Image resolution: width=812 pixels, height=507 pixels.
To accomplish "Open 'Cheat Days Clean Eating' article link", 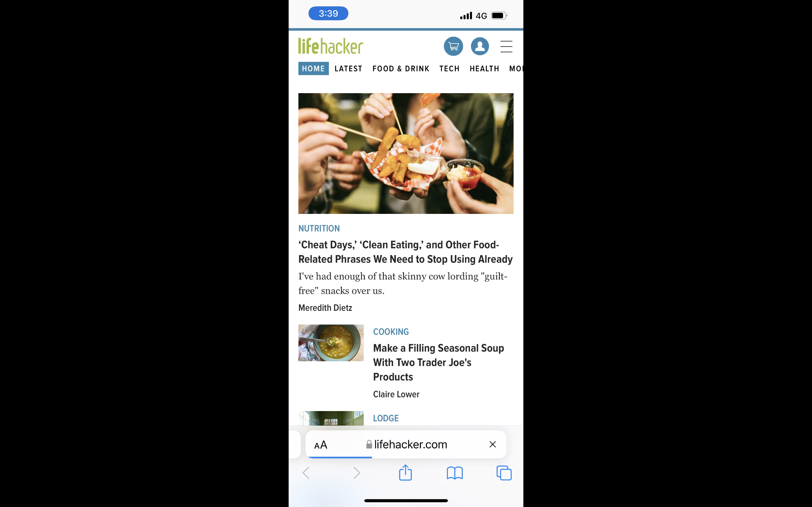I will (405, 251).
